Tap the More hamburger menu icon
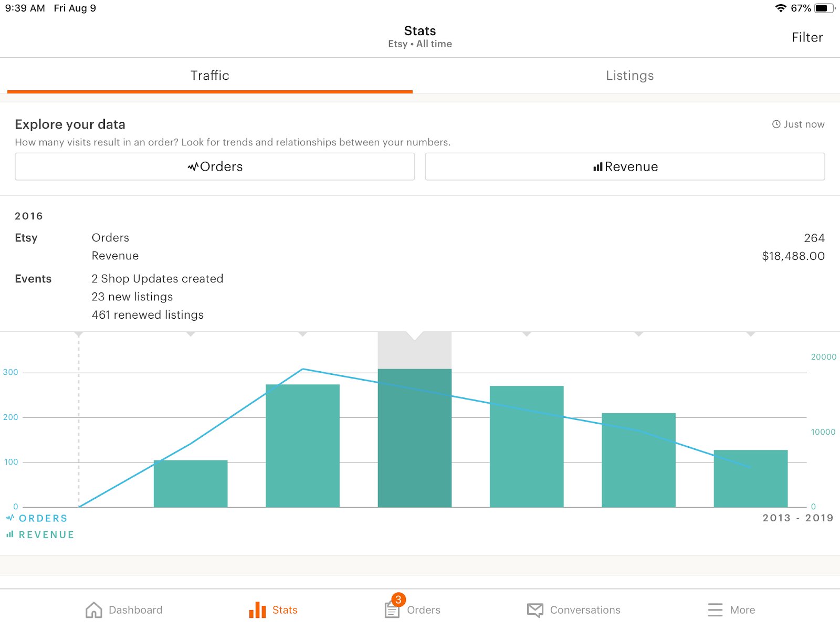Screen dimensions: 840x630 [x=715, y=610]
